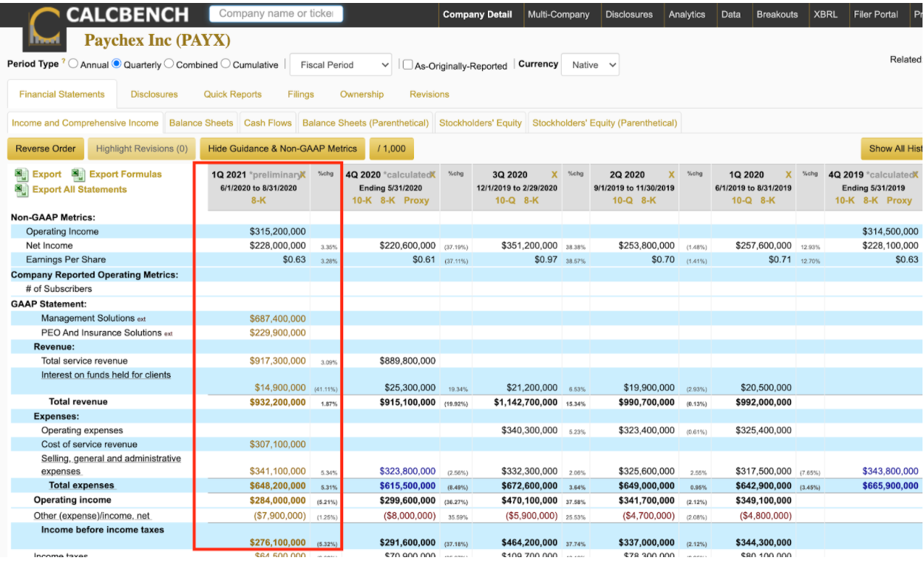Click Hide Guidance & Non-GAAP Metrics button

(282, 149)
